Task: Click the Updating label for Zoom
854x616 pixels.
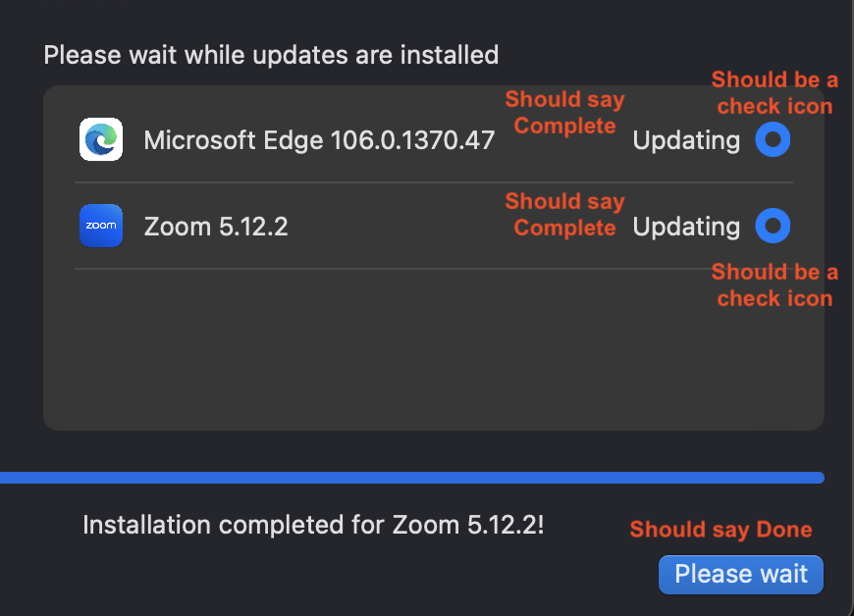Action: 686,226
